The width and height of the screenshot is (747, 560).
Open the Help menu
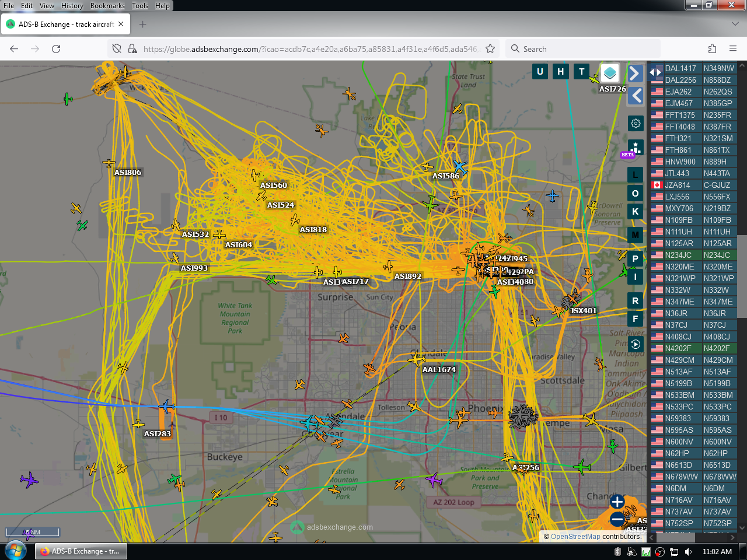[162, 6]
